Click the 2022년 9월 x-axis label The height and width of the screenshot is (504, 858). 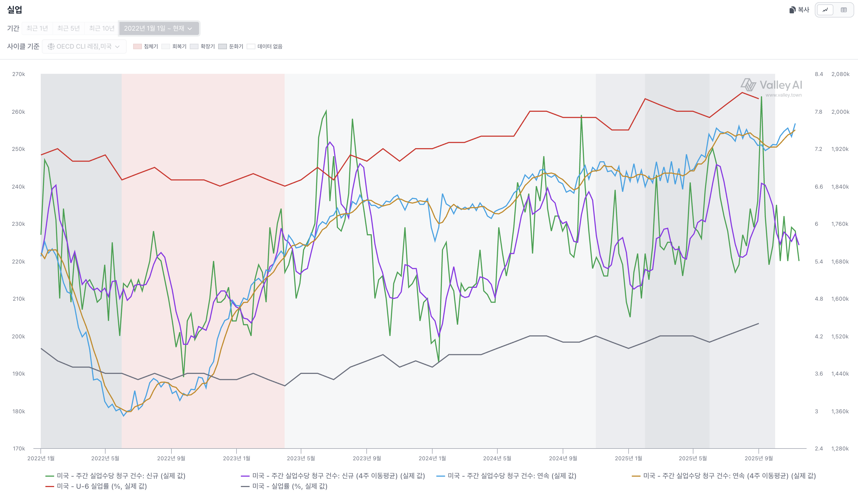point(171,458)
